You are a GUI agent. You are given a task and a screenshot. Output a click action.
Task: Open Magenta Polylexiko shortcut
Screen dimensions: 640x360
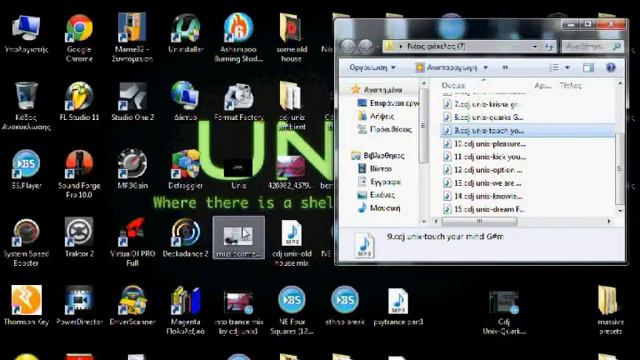pos(185,311)
